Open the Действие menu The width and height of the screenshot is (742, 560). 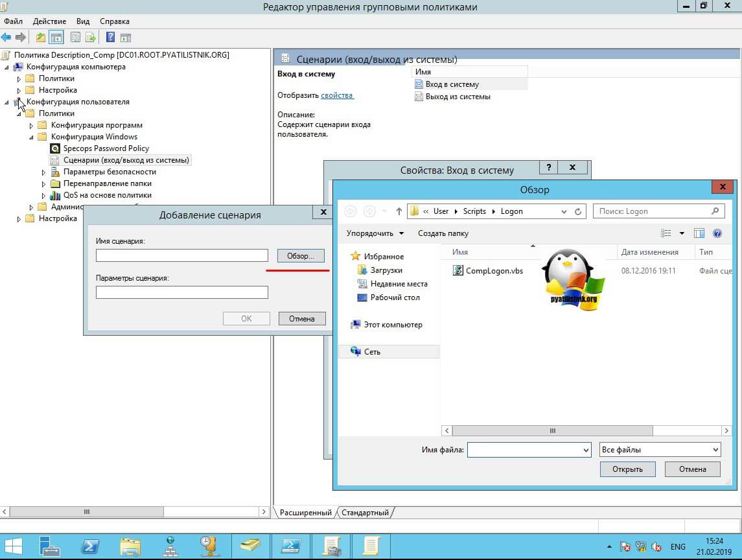coord(49,21)
